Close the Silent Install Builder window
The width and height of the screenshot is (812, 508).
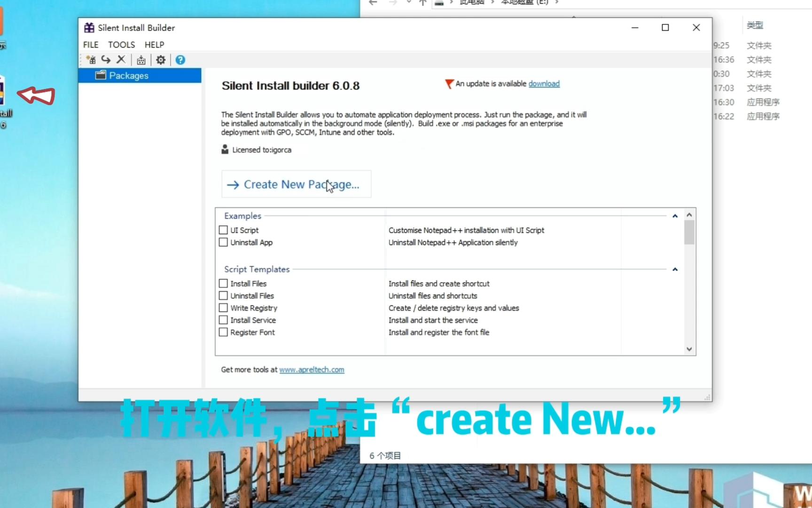[x=696, y=28]
